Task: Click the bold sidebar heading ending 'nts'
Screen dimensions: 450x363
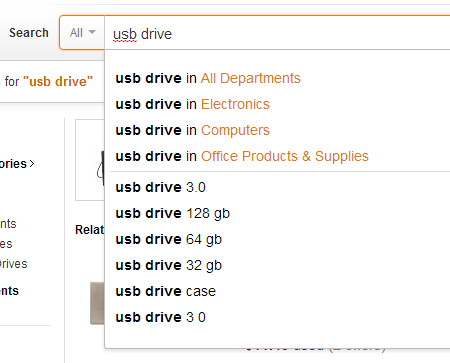Action: 9,291
